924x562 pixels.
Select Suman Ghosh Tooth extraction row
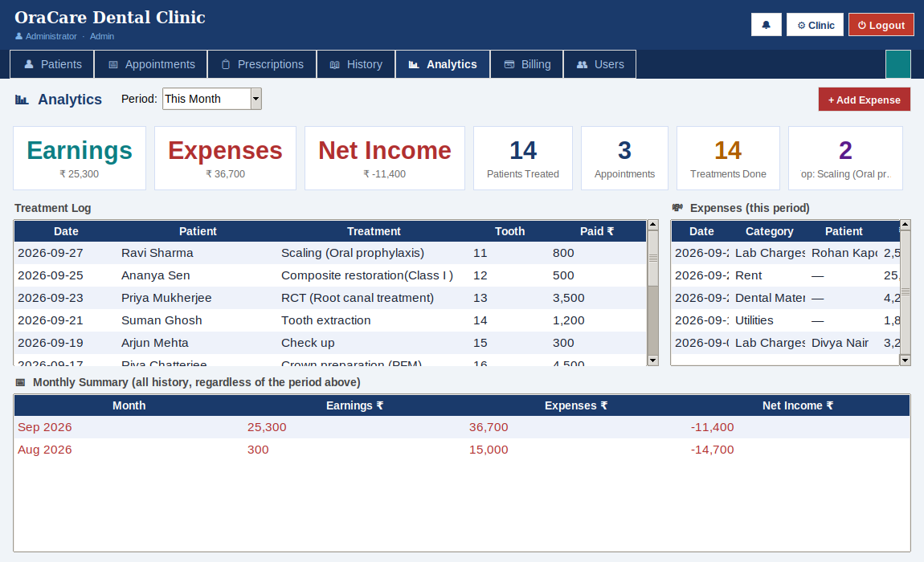pos(330,320)
